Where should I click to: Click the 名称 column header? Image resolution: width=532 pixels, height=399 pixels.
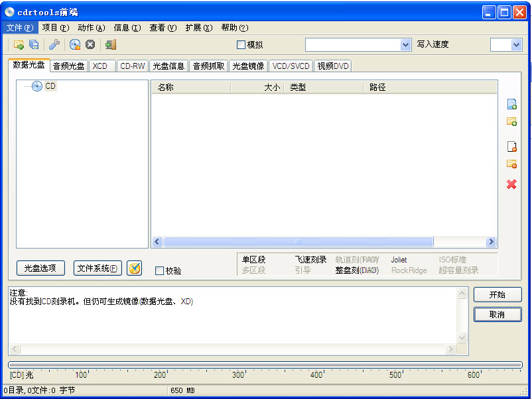pos(190,87)
